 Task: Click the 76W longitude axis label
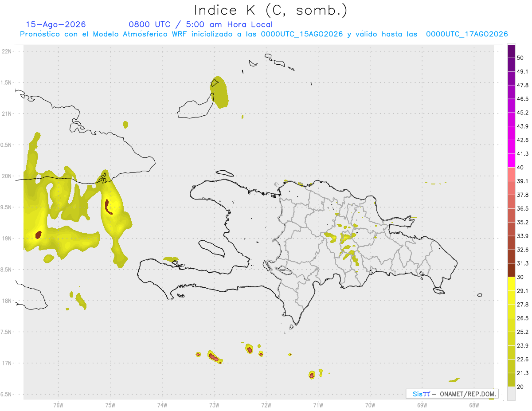tap(58, 405)
